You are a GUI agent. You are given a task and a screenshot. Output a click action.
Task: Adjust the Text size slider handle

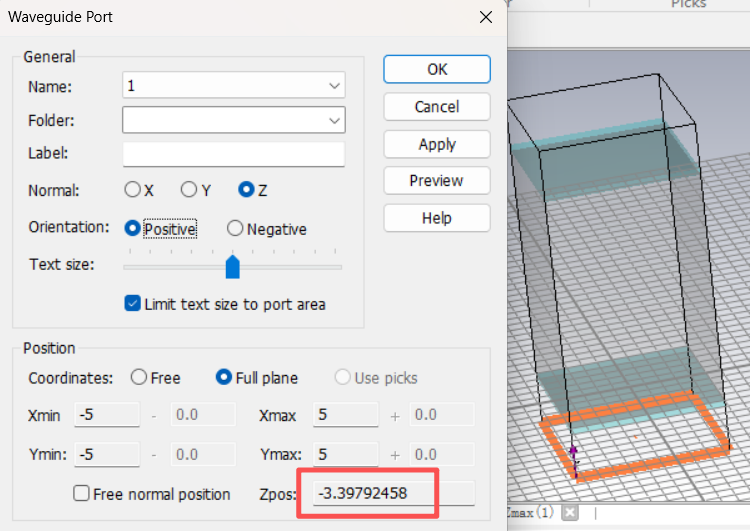pyautogui.click(x=232, y=267)
